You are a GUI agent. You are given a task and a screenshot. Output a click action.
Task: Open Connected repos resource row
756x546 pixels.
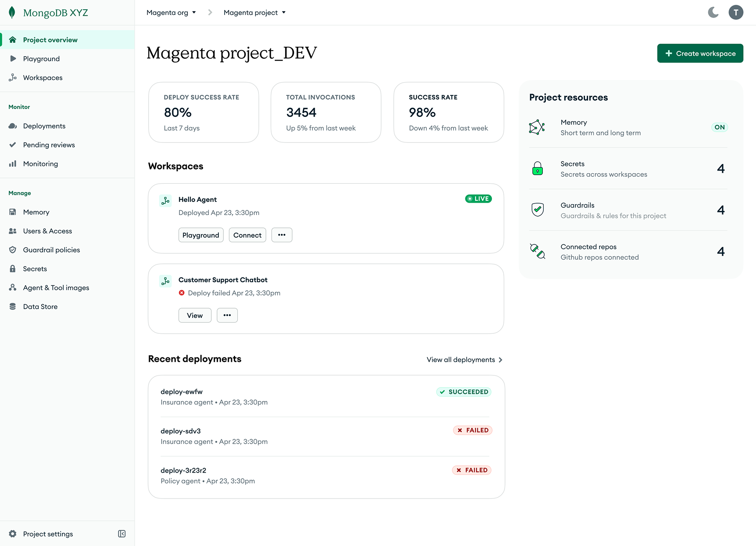click(x=628, y=251)
